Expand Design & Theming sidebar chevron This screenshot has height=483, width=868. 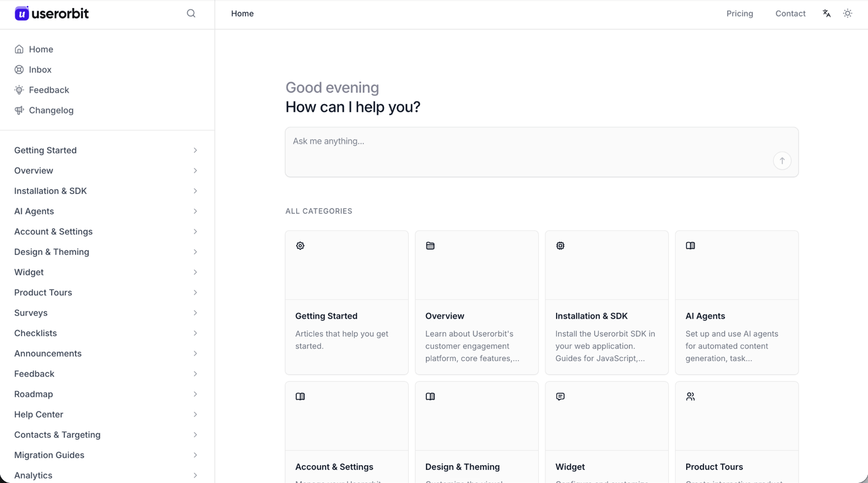pos(195,252)
